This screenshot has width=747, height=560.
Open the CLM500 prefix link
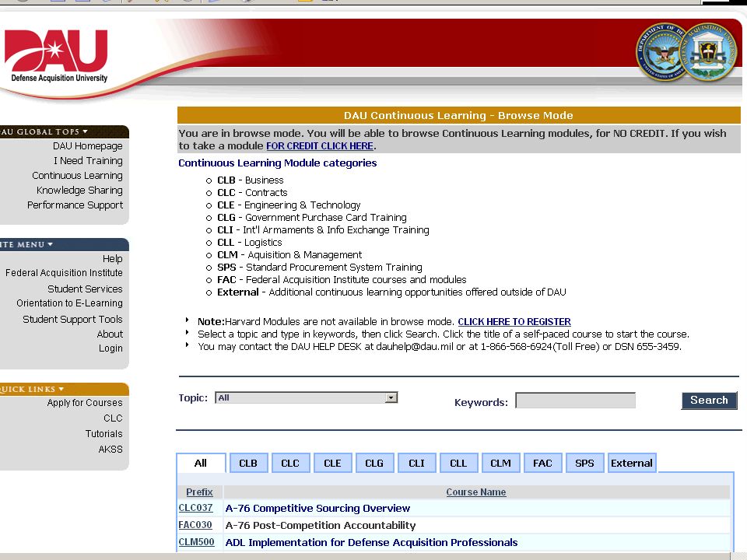click(x=196, y=542)
